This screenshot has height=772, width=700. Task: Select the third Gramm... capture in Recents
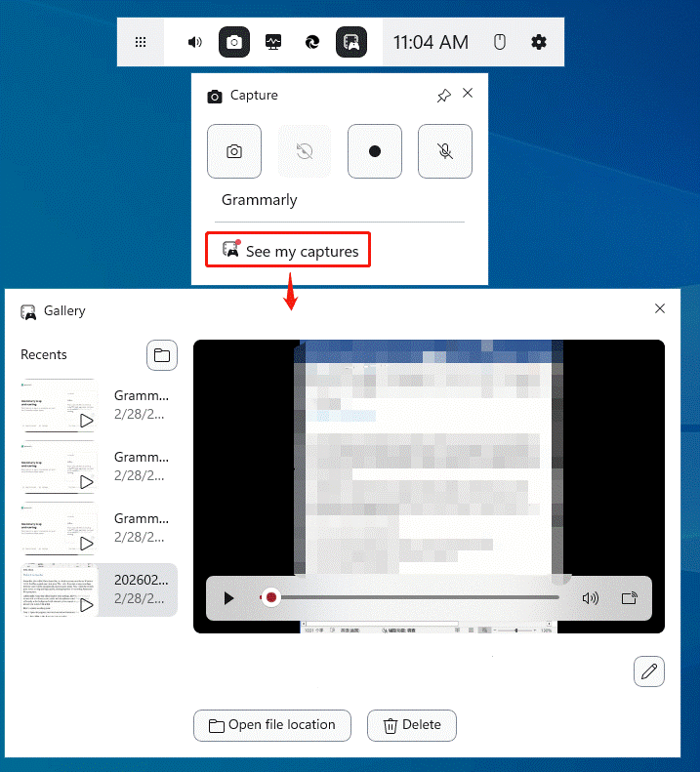point(99,528)
